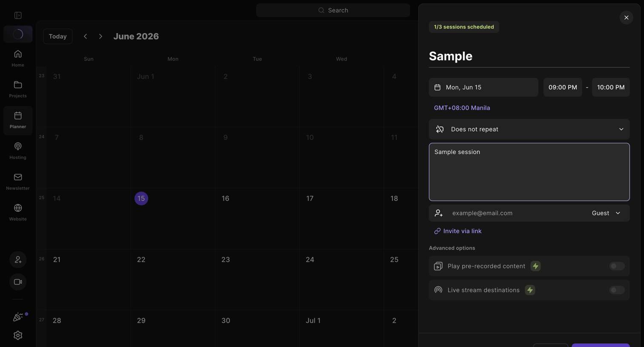Click the Sample session description box

pos(529,172)
